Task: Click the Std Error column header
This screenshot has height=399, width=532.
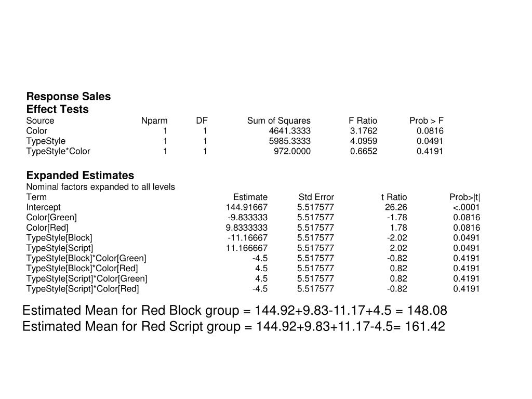Action: tap(316, 197)
